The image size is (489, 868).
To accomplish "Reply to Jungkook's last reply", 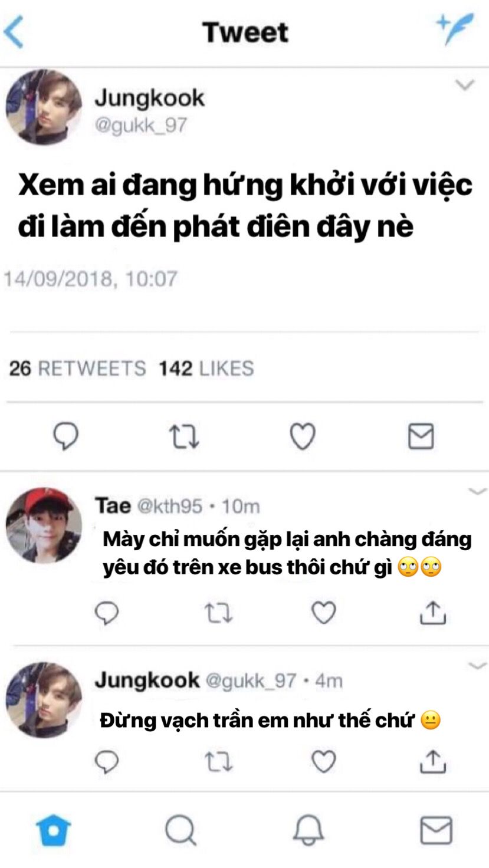I will 107,762.
